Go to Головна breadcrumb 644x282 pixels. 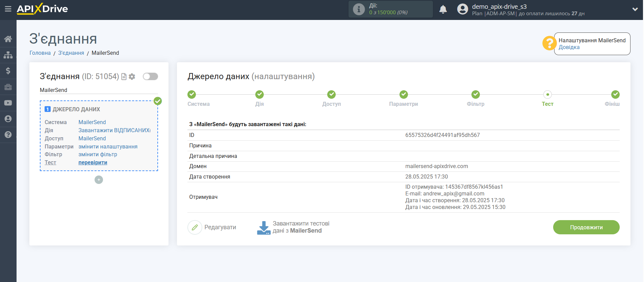pos(40,53)
